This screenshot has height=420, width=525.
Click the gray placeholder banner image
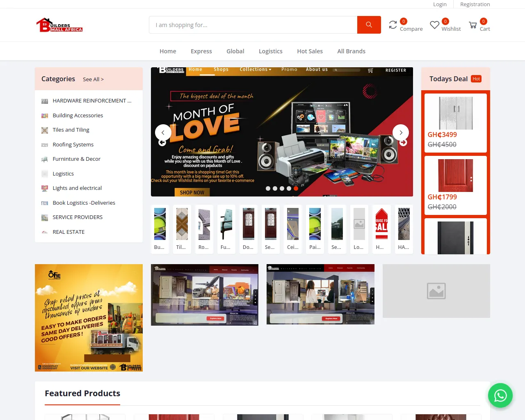436,291
